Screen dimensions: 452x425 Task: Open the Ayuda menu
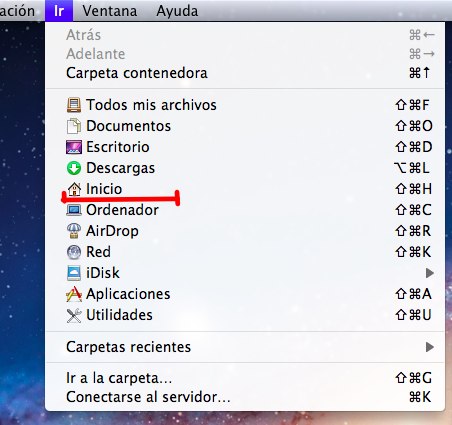point(177,11)
